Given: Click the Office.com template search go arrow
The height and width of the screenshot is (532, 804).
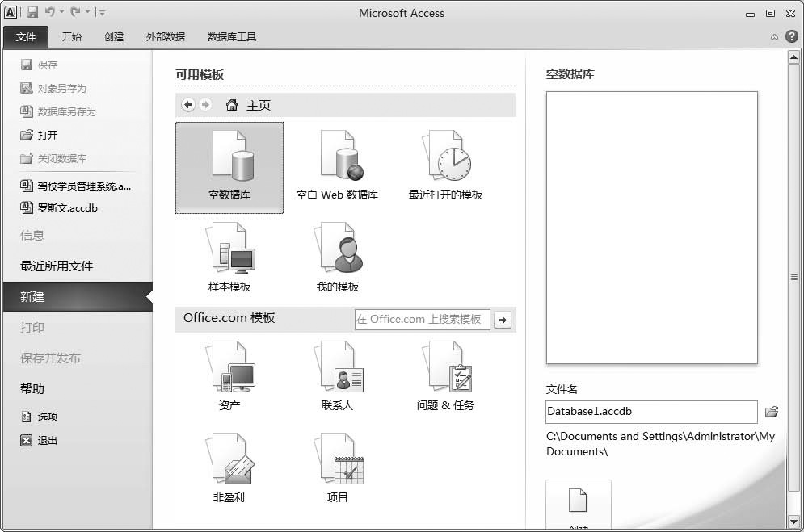Looking at the screenshot, I should point(503,320).
